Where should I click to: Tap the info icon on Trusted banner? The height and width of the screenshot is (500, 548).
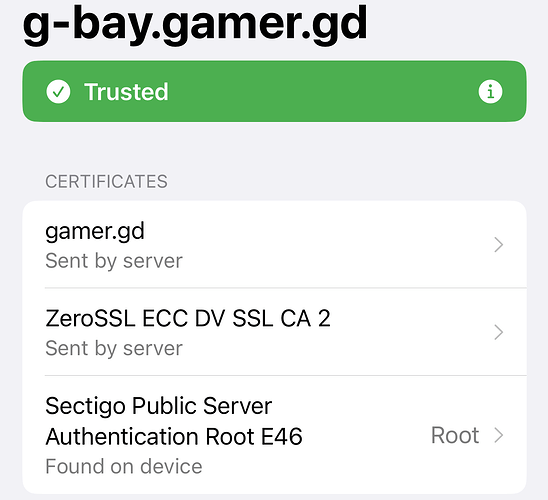[x=490, y=92]
